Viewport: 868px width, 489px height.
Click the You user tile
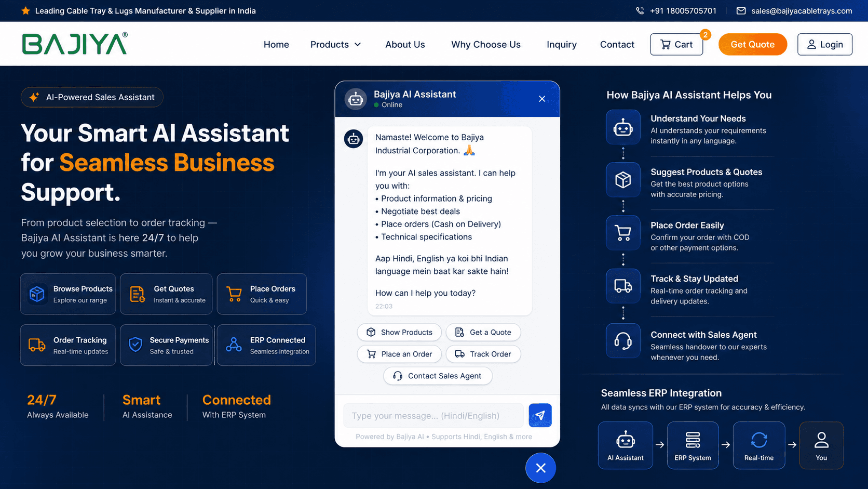(x=821, y=445)
